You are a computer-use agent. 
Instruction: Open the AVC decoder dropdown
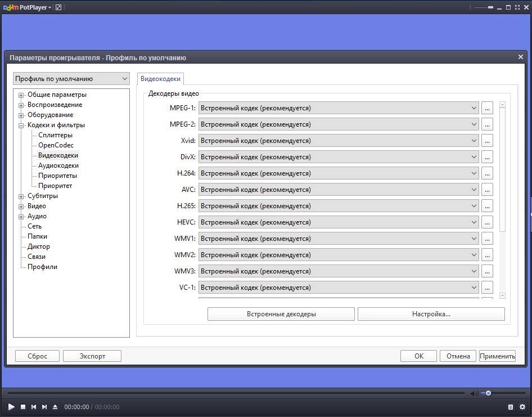pos(339,190)
